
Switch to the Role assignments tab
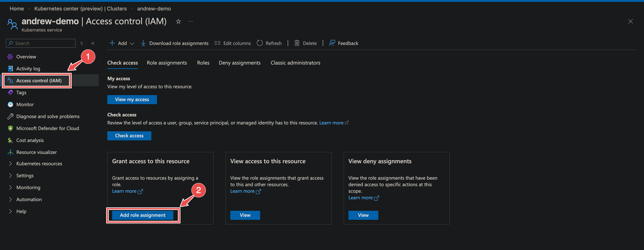[167, 63]
